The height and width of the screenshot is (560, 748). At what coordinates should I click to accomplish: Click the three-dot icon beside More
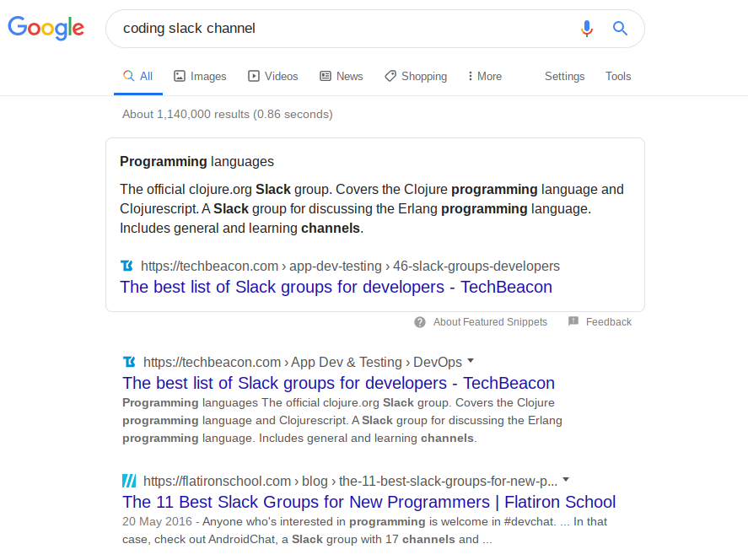471,76
